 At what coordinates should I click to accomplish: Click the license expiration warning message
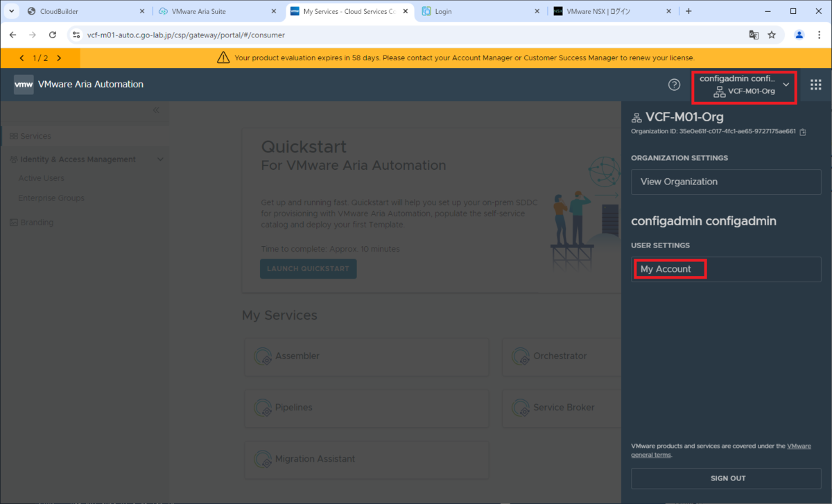pos(464,58)
